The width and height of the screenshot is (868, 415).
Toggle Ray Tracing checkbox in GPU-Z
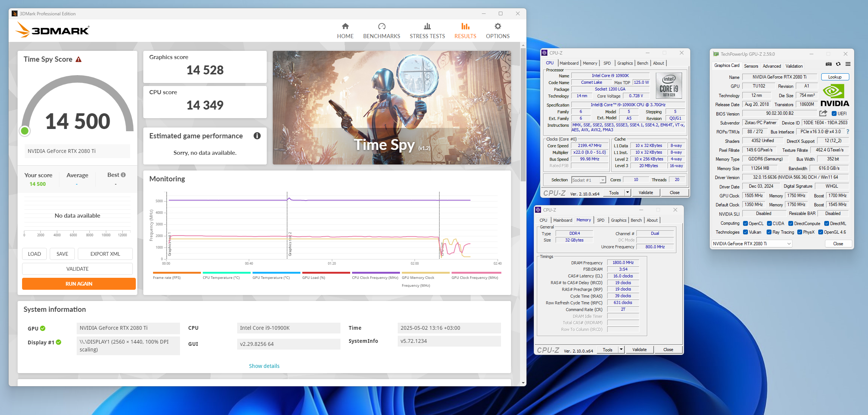(x=769, y=232)
